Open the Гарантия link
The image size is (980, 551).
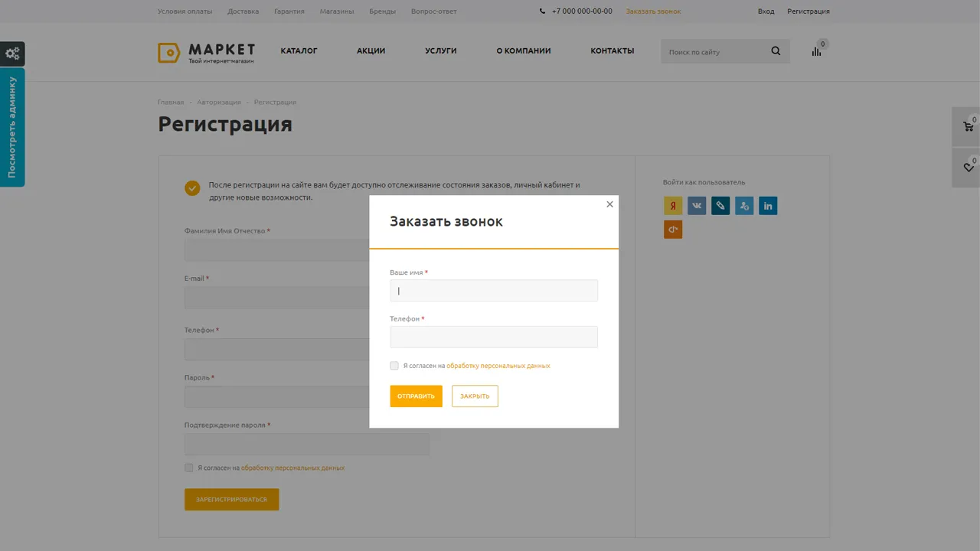tap(289, 11)
